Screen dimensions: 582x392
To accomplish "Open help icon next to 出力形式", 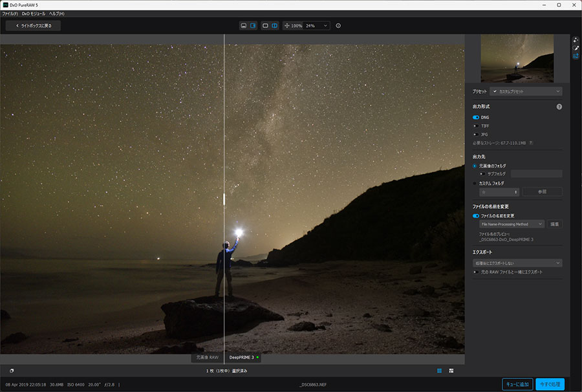I will (x=559, y=107).
